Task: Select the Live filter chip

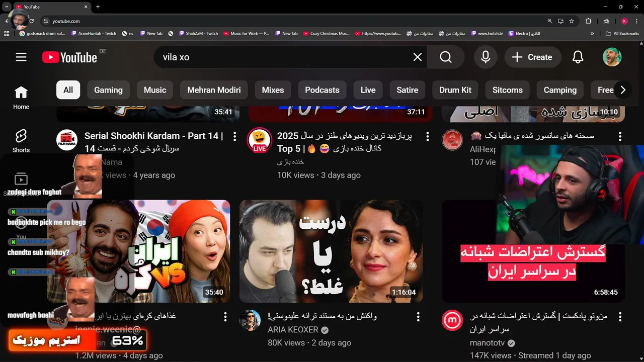Action: pos(368,90)
